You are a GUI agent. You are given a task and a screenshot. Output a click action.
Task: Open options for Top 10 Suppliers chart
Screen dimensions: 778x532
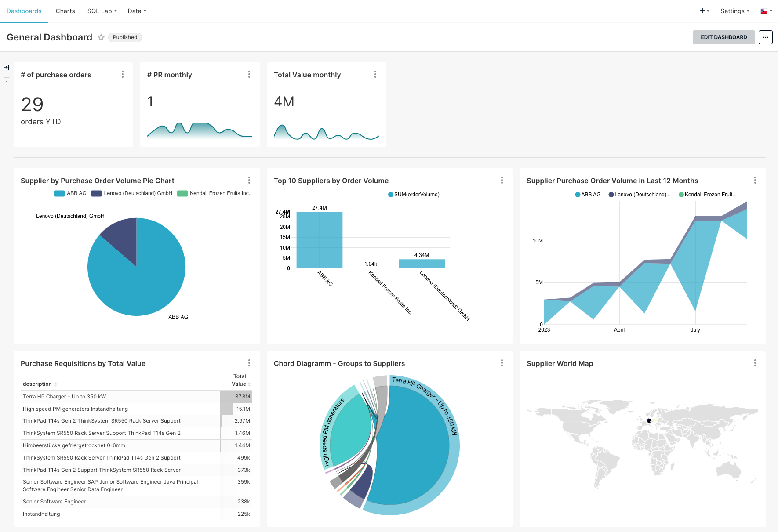tap(502, 180)
